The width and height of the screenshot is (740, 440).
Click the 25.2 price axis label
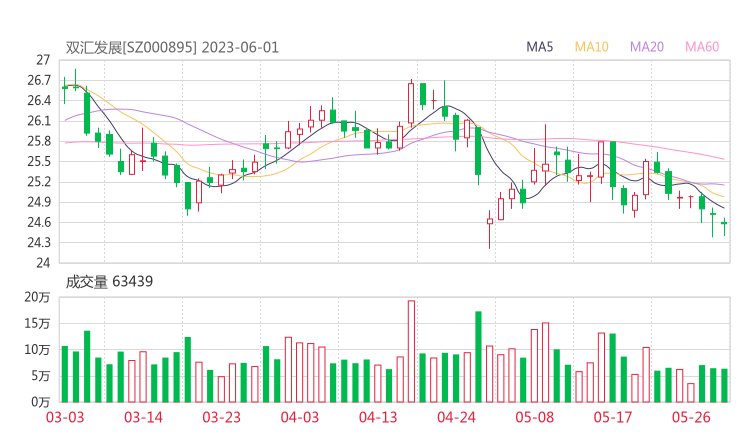click(39, 182)
